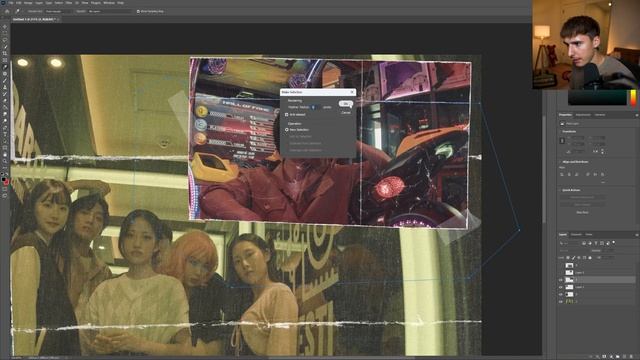
Task: Select the Frame tool
Action: point(4,60)
